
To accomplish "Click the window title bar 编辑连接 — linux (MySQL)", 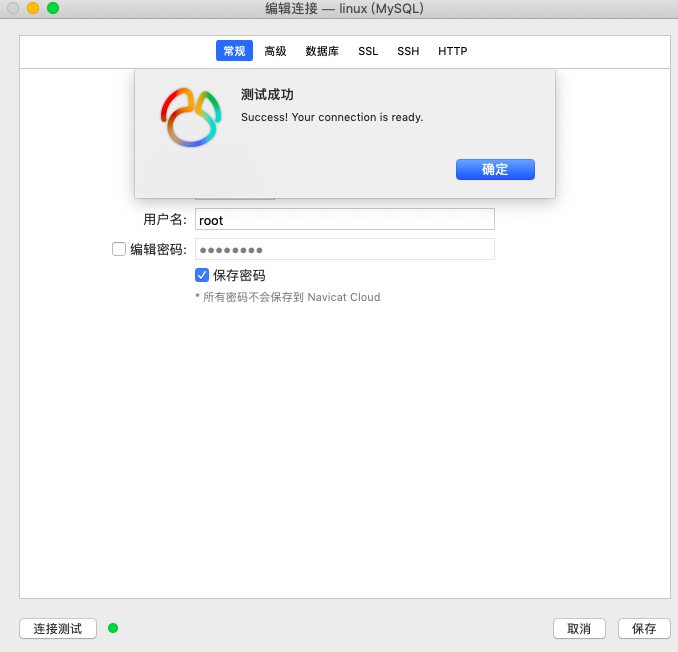I will pyautogui.click(x=338, y=8).
